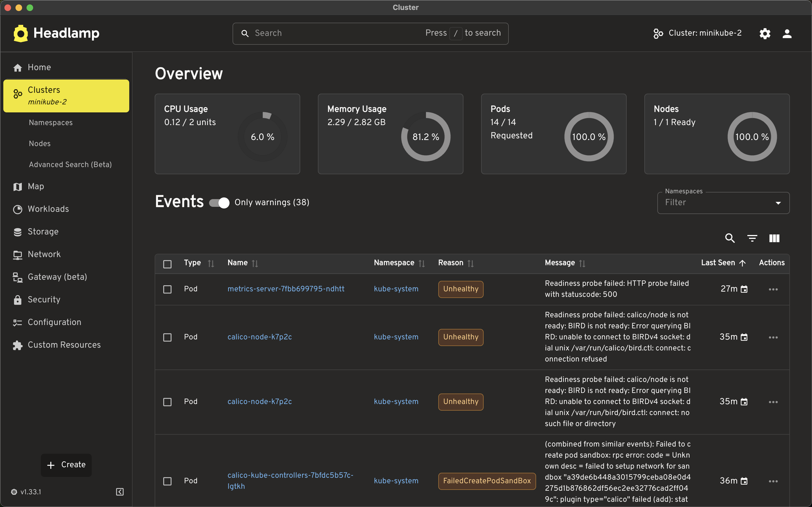Image resolution: width=812 pixels, height=507 pixels.
Task: Open the Storage section icon
Action: (x=17, y=231)
